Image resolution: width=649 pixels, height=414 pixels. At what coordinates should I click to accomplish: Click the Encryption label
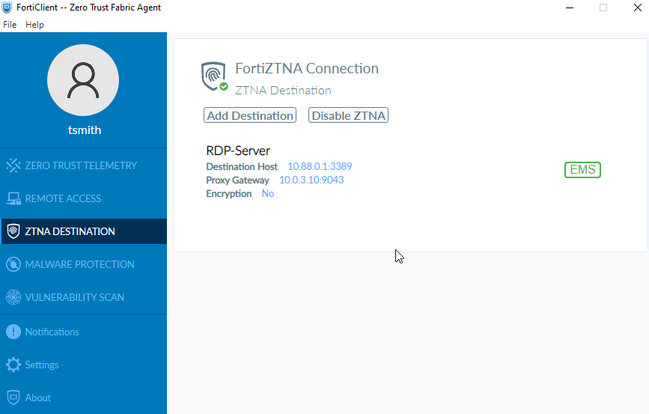229,194
